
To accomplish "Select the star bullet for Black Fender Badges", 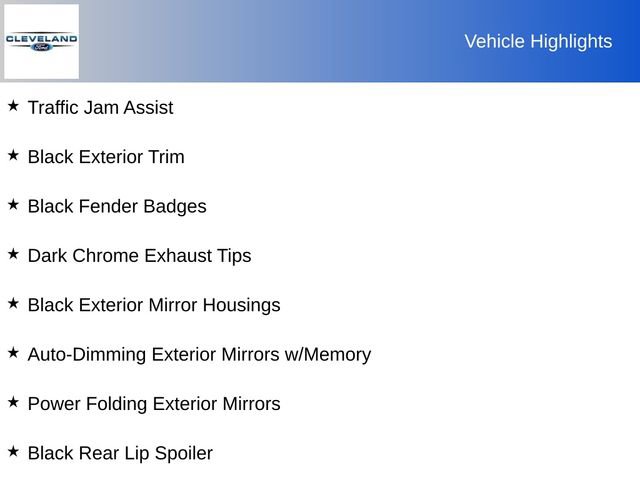I will pos(13,205).
